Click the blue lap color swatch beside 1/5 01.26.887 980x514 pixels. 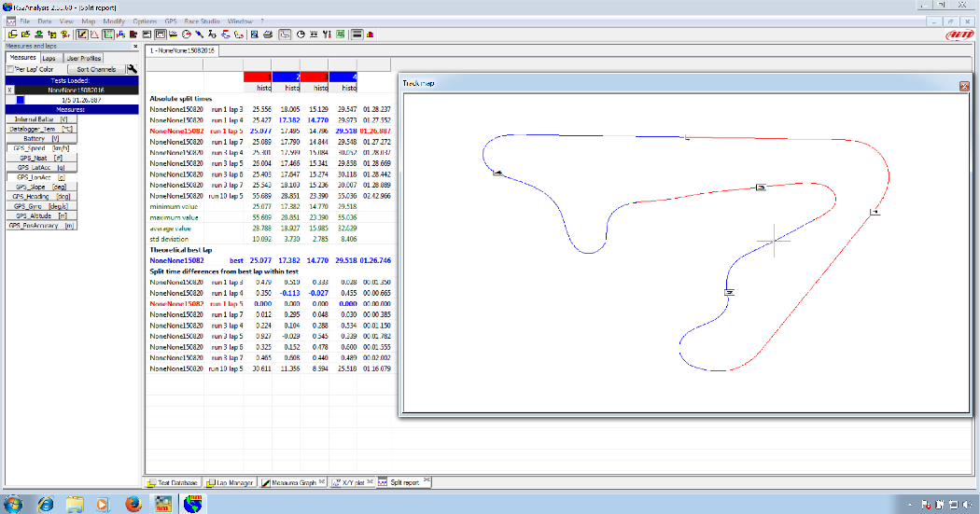click(20, 100)
